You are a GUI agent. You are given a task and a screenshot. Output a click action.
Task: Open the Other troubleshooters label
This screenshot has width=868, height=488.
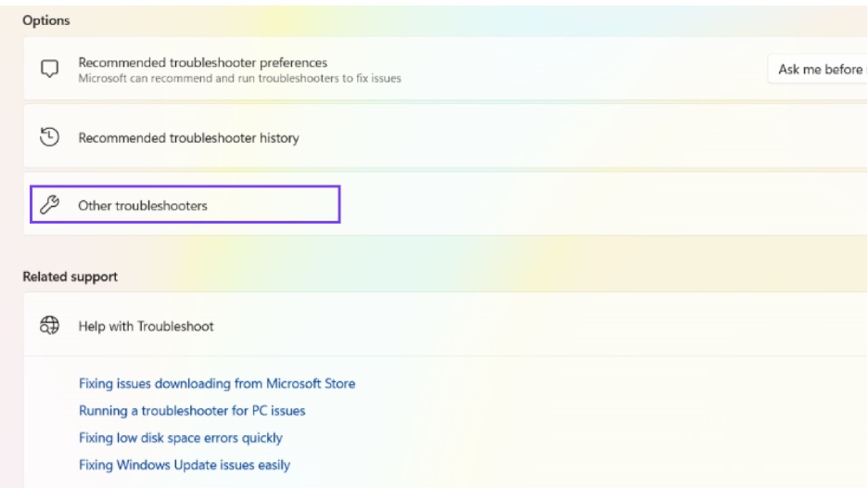[143, 205]
